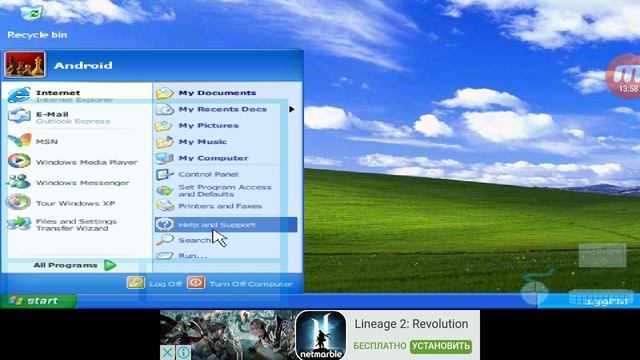Click the Printers and Faxes label
Viewport: 640px width, 360px height.
[220, 206]
